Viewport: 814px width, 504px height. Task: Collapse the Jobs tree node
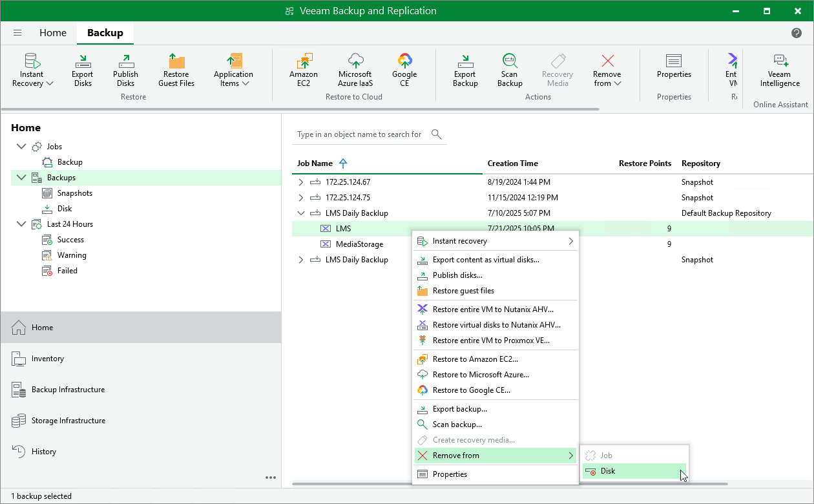pyautogui.click(x=21, y=147)
